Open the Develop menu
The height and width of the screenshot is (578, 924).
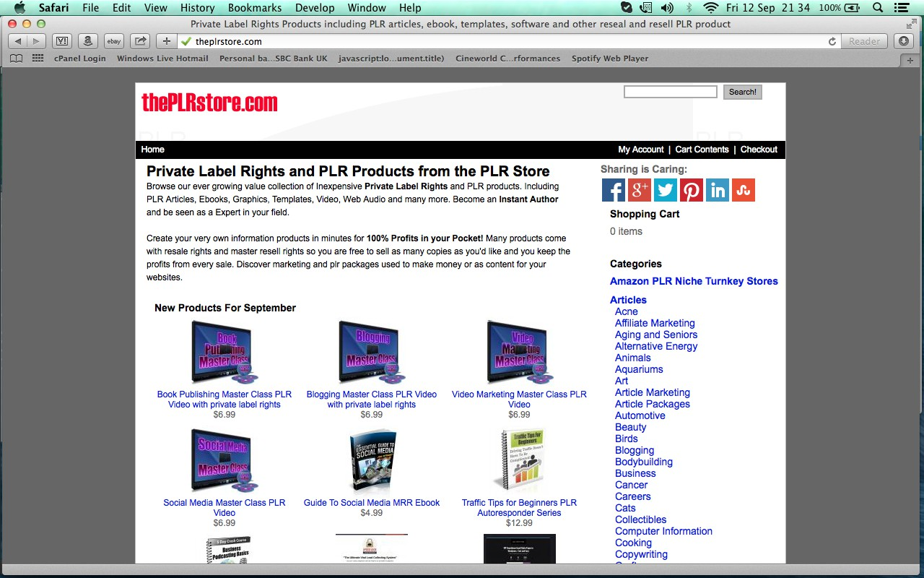315,8
